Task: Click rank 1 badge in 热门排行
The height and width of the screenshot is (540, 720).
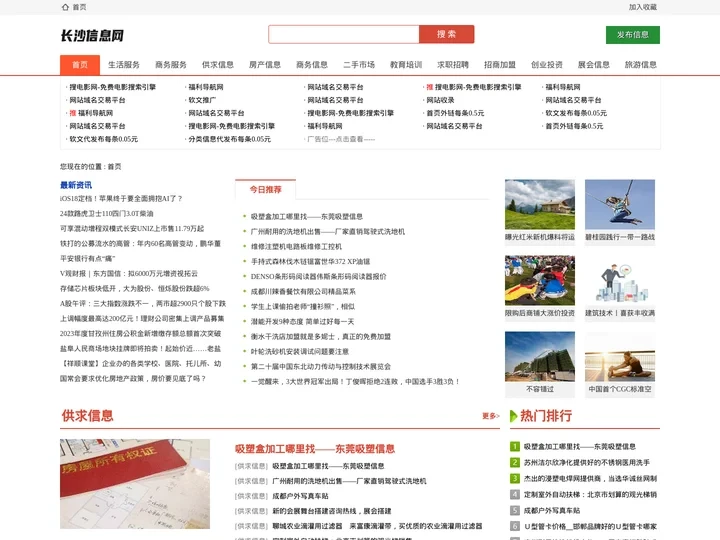Action: (515, 446)
